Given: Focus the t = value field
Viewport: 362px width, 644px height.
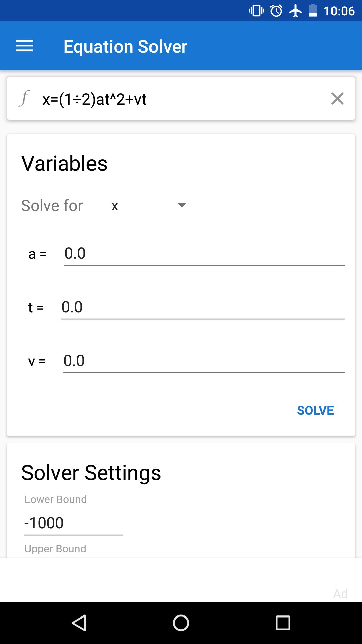Looking at the screenshot, I should coord(203,307).
